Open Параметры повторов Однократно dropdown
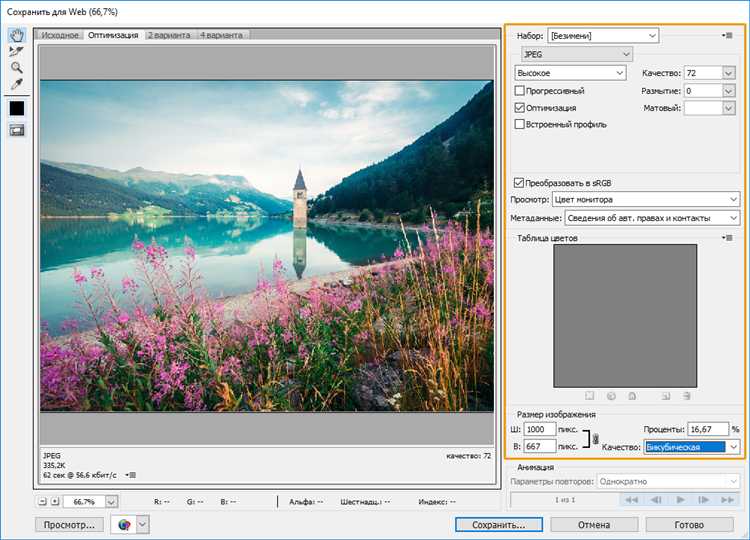 (x=668, y=481)
